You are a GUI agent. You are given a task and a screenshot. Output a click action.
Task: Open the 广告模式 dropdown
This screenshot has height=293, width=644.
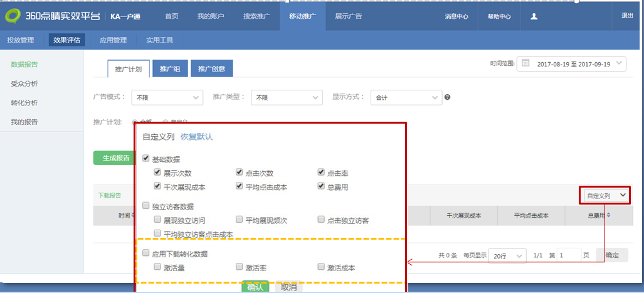click(167, 97)
